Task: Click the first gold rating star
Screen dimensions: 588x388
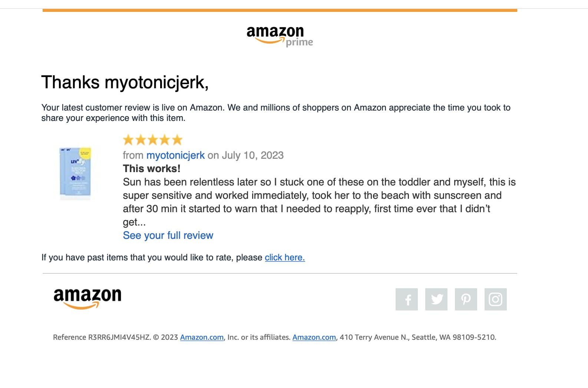Action: [128, 140]
